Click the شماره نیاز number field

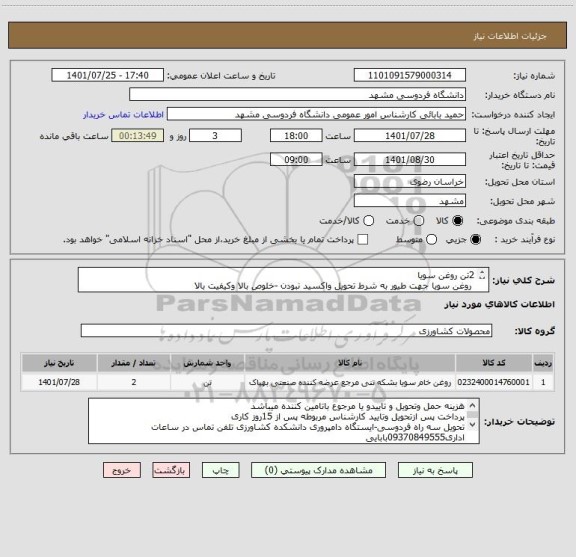pos(410,75)
